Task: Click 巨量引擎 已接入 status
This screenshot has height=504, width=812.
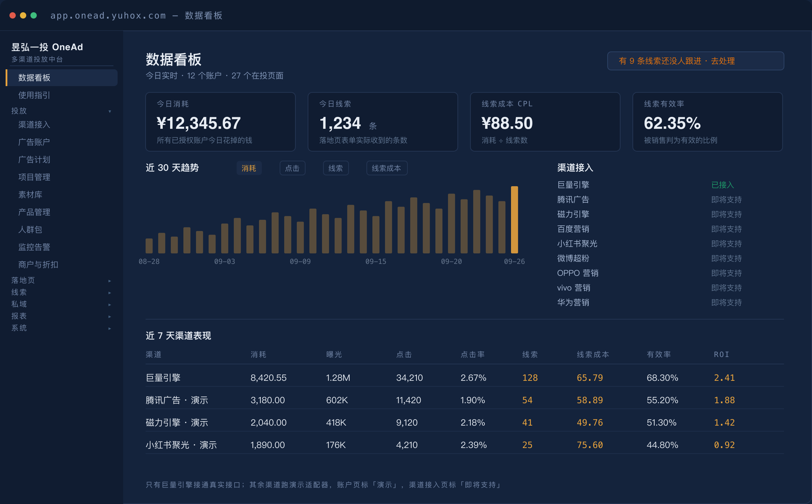Action: click(x=722, y=185)
